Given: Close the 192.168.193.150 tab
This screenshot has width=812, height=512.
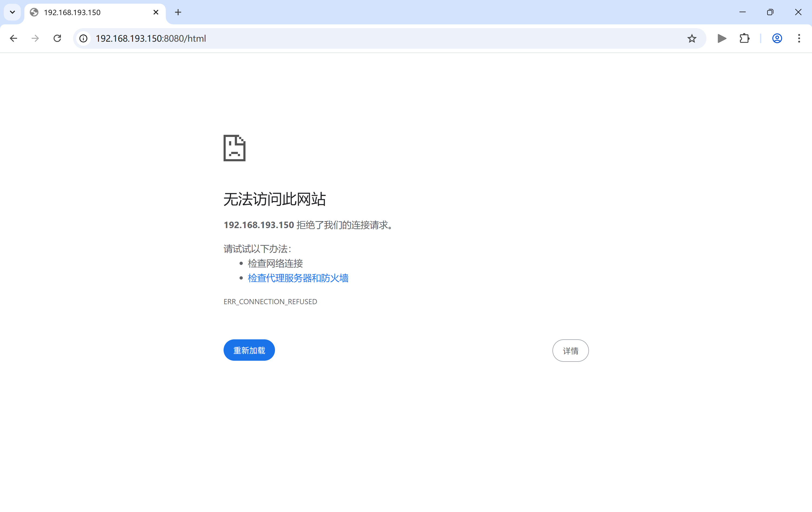Looking at the screenshot, I should point(156,12).
